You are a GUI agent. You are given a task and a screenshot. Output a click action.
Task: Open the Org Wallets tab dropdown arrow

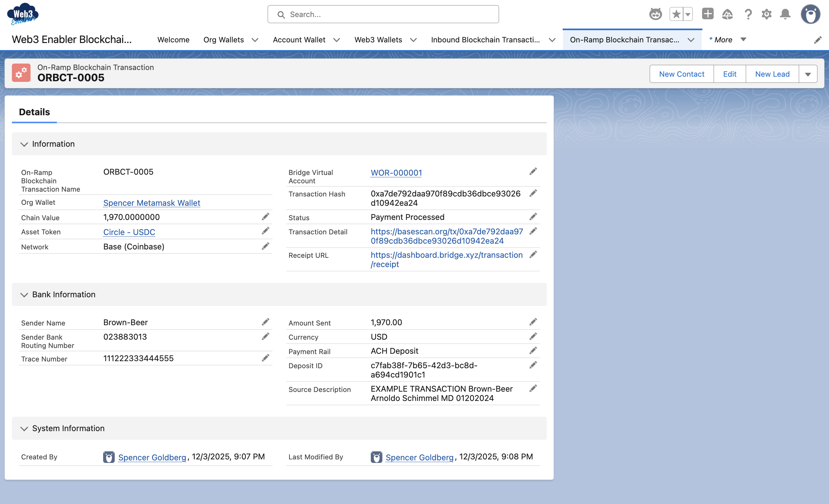pyautogui.click(x=255, y=40)
